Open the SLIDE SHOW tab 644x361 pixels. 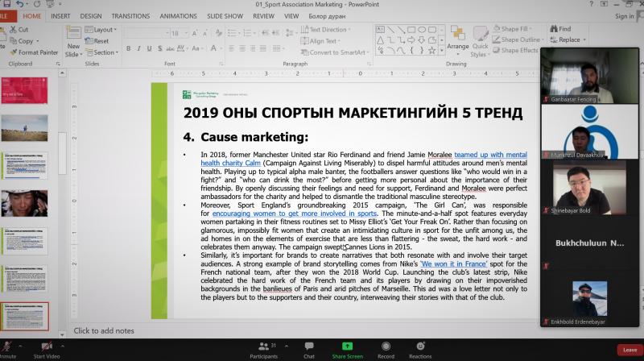225,16
